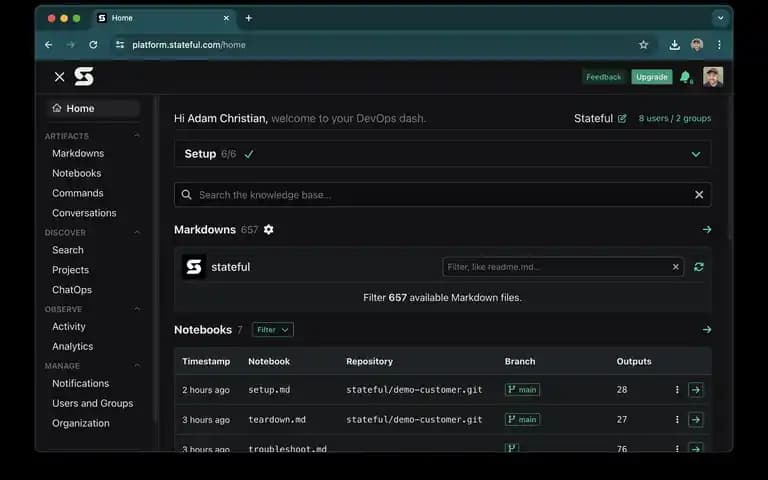View site information icon in address bar
Image resolution: width=768 pixels, height=480 pixels.
pyautogui.click(x=120, y=45)
